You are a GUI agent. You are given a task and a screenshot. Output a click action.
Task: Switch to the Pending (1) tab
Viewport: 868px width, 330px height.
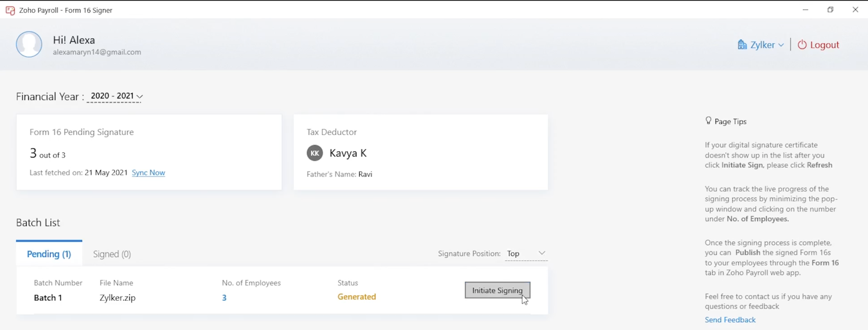coord(49,254)
